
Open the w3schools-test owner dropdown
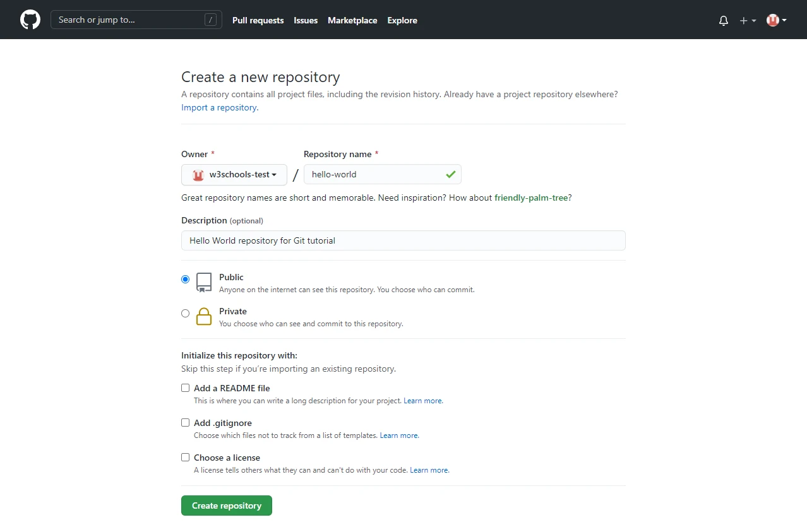pos(234,175)
